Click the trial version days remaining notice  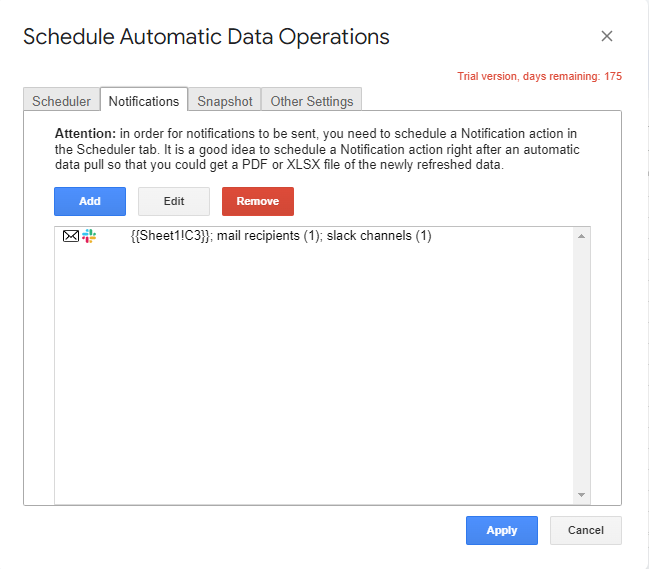[540, 76]
